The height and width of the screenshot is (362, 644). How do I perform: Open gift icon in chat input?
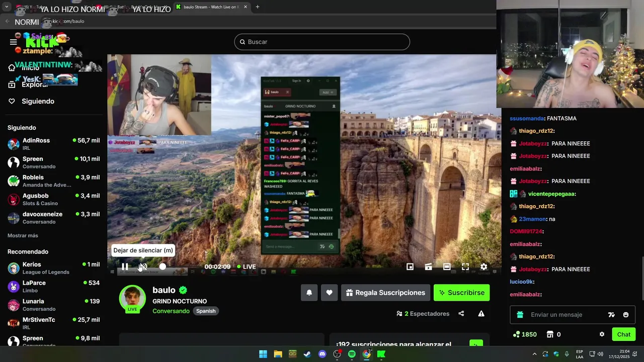(520, 315)
